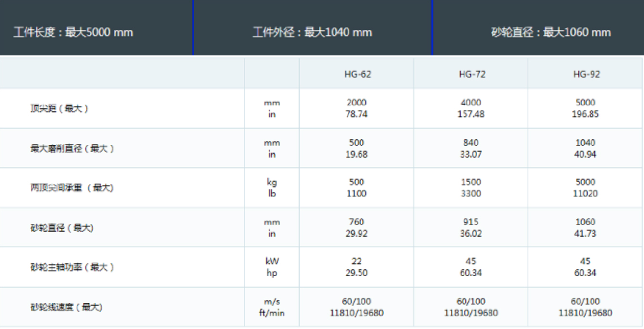Click the row label '最大磨削直径（最大）'
The image size is (644, 329).
[72, 149]
